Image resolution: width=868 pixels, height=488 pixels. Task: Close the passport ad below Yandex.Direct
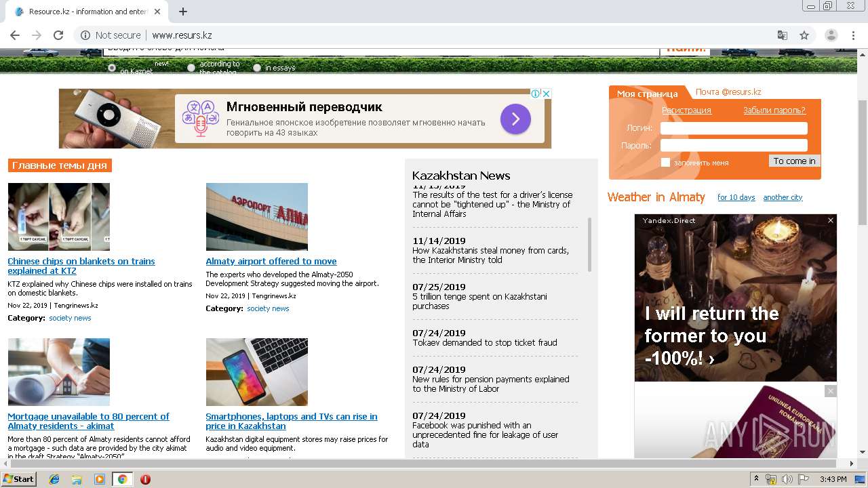[831, 391]
